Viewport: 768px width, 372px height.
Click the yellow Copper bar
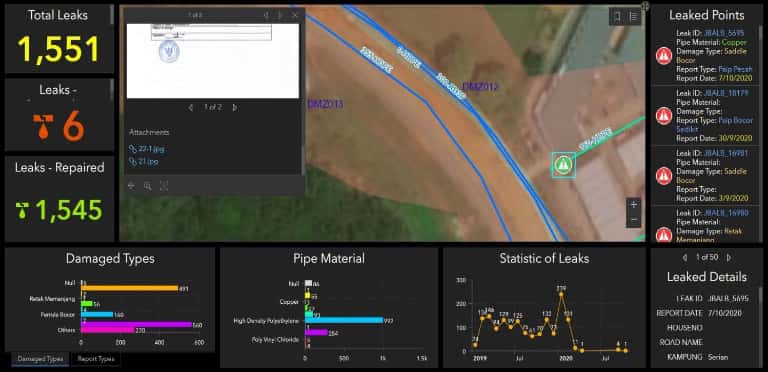[x=308, y=296]
